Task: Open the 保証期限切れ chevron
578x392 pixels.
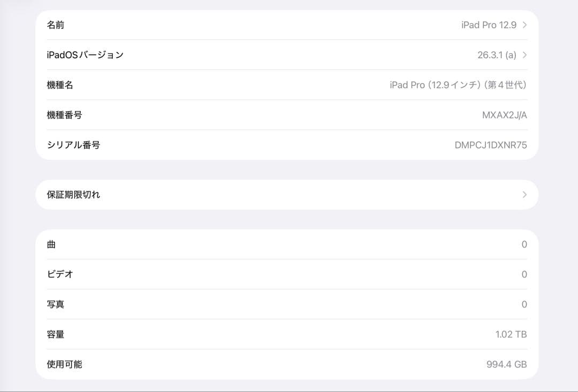Action: [x=524, y=195]
